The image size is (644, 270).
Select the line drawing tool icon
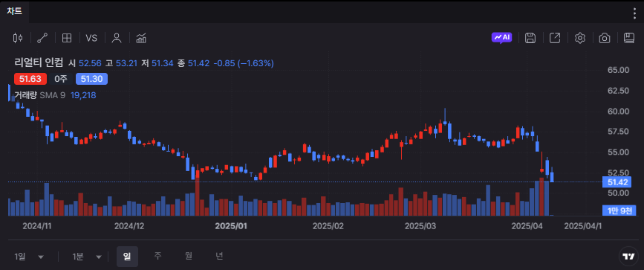[x=42, y=38]
